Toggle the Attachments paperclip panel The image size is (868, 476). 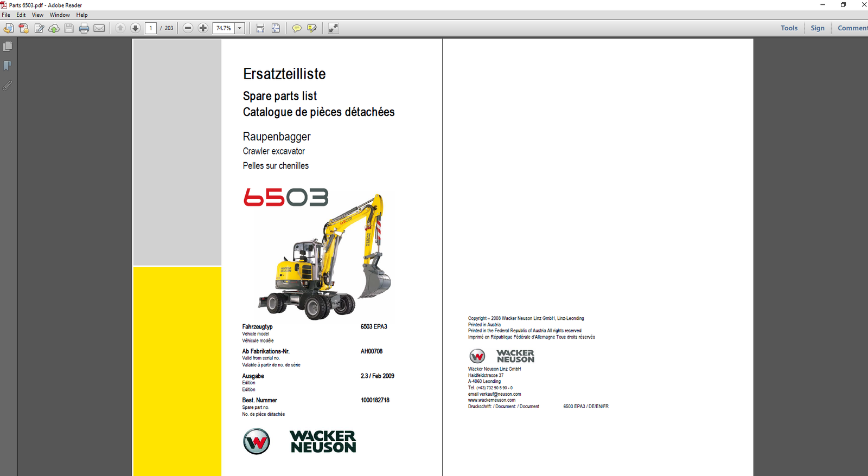[8, 86]
